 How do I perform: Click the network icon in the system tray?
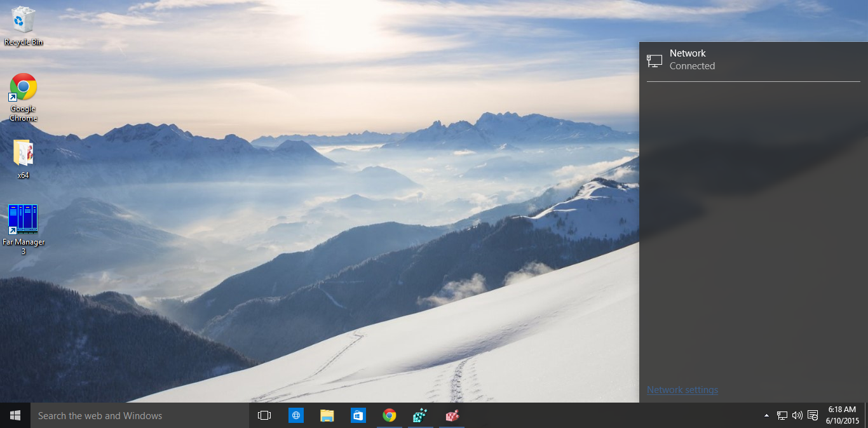pyautogui.click(x=782, y=415)
